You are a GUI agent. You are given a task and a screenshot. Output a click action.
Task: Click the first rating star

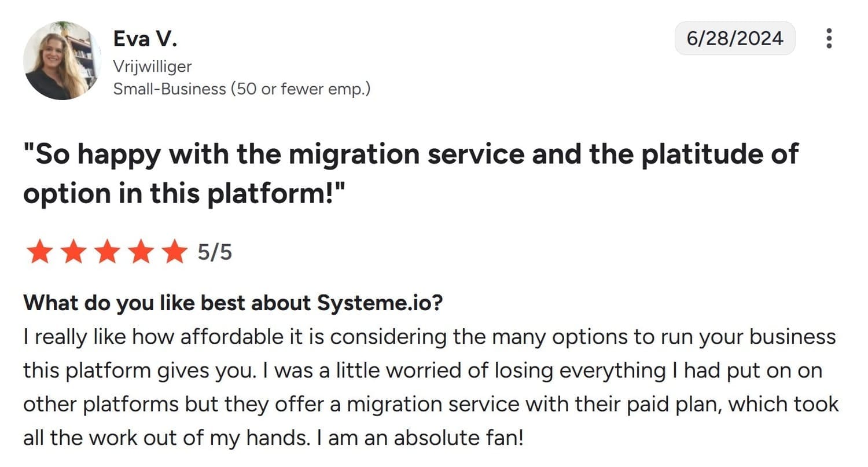point(39,252)
